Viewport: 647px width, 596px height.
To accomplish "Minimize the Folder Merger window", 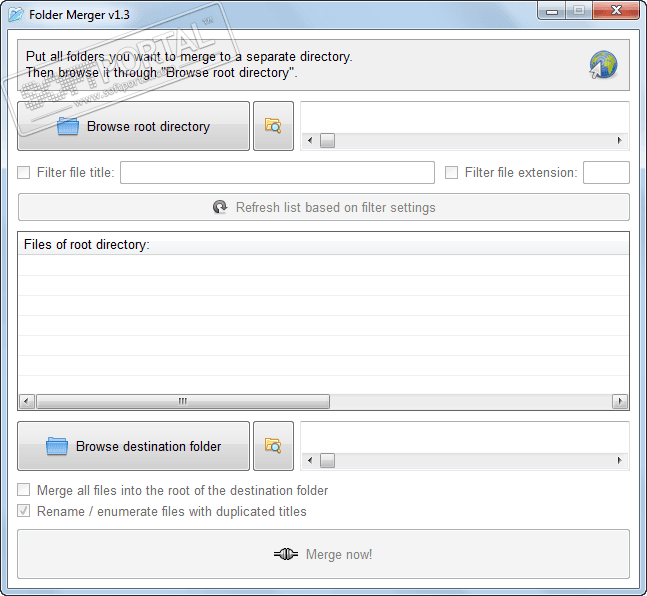I will pyautogui.click(x=552, y=11).
